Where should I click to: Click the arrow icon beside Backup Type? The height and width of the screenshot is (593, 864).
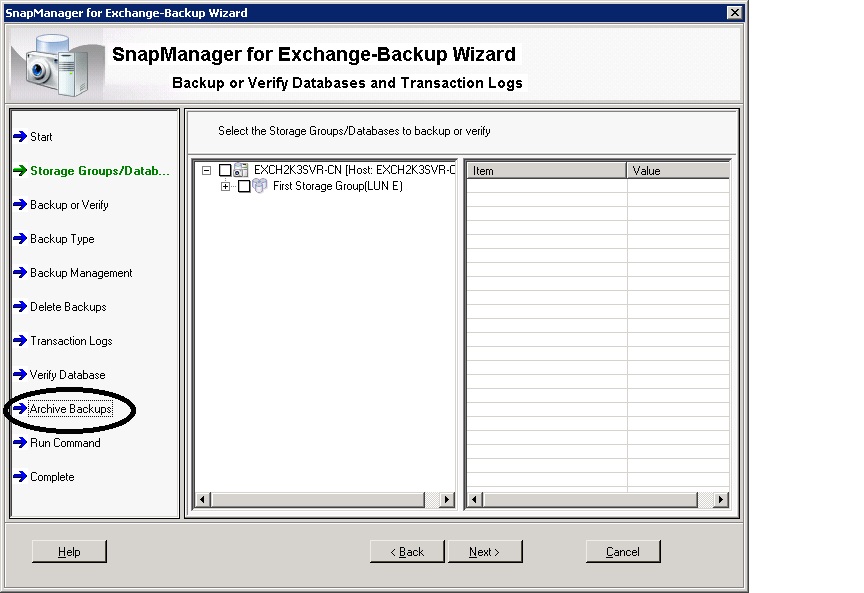(x=20, y=239)
